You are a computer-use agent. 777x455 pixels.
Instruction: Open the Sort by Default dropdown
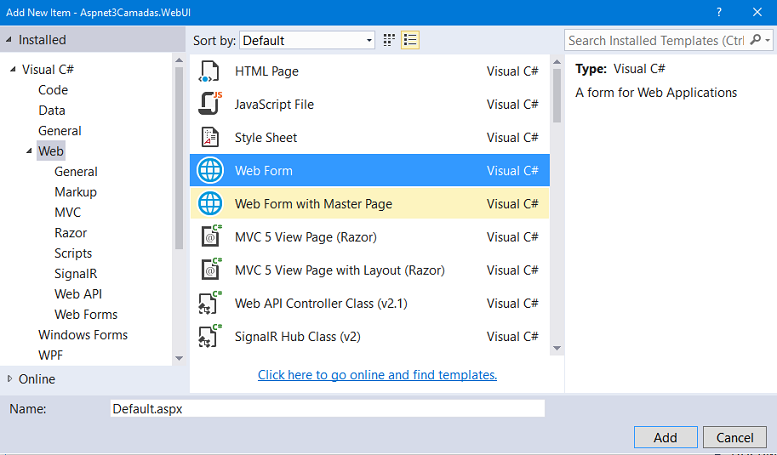click(x=307, y=40)
